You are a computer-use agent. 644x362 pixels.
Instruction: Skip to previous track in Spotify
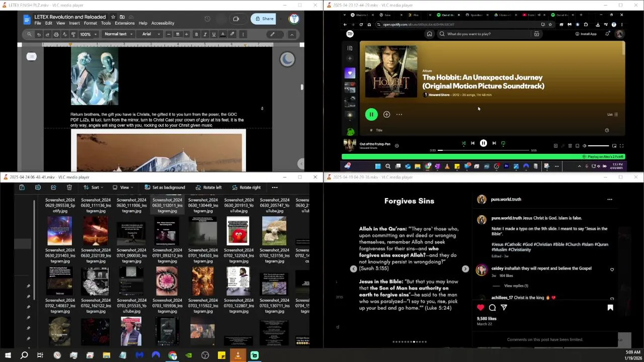472,143
